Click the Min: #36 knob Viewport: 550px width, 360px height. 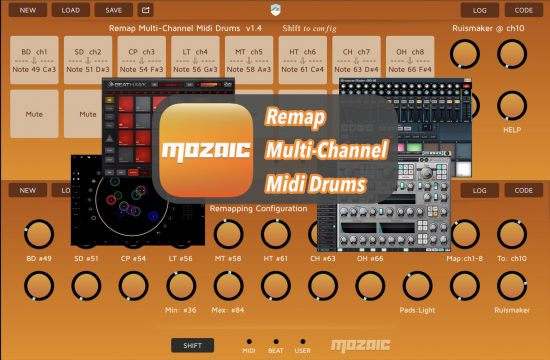(x=181, y=286)
